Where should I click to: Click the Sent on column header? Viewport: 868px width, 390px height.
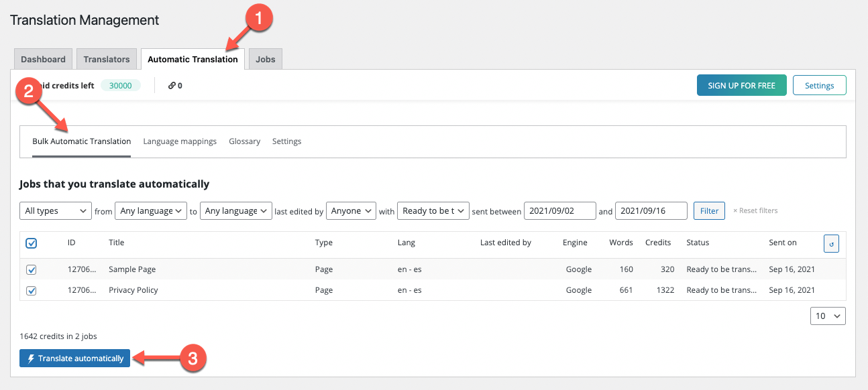[783, 243]
